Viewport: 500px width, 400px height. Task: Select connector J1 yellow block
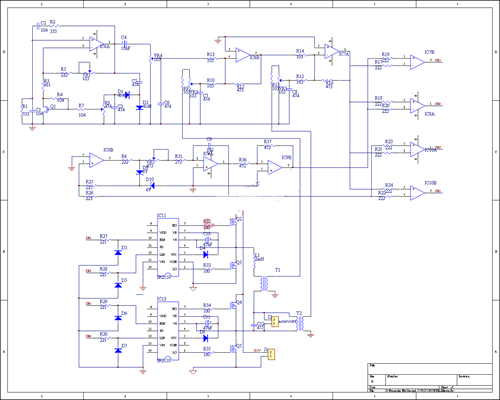(x=271, y=354)
